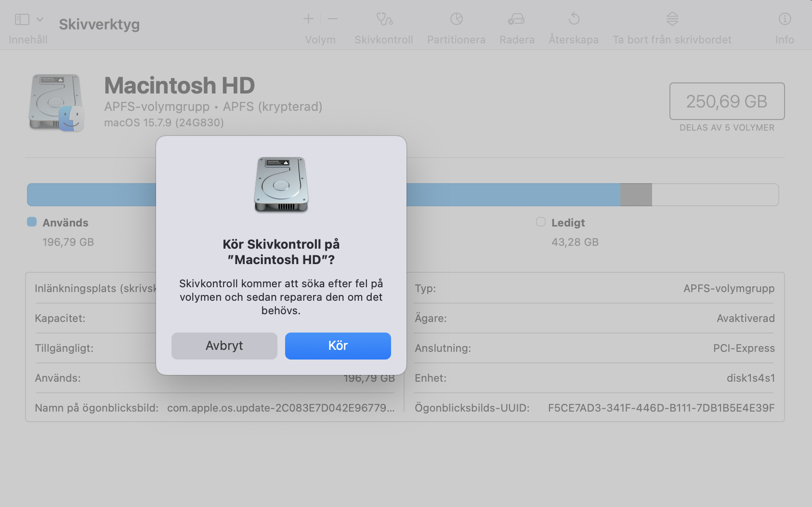This screenshot has height=507, width=812.
Task: Click the PCI-Express connection value
Action: click(744, 348)
